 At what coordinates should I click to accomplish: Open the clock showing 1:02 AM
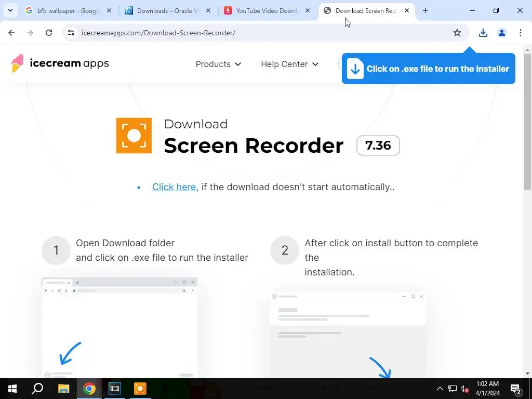[487, 389]
